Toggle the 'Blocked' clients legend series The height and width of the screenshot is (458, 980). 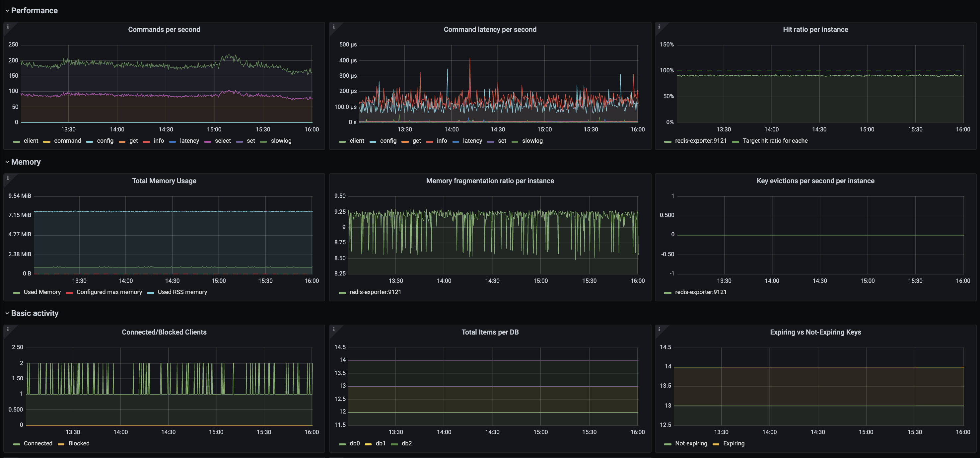[x=79, y=443]
